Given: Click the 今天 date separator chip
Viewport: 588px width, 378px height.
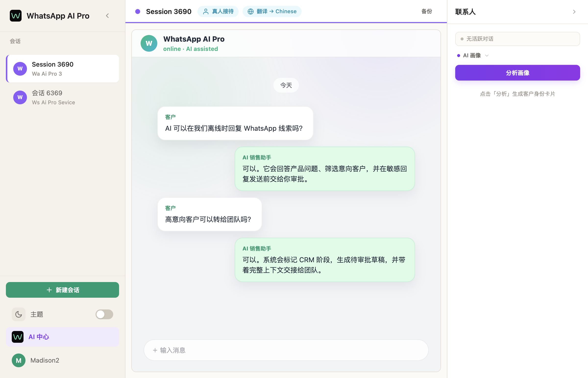Looking at the screenshot, I should (x=286, y=85).
